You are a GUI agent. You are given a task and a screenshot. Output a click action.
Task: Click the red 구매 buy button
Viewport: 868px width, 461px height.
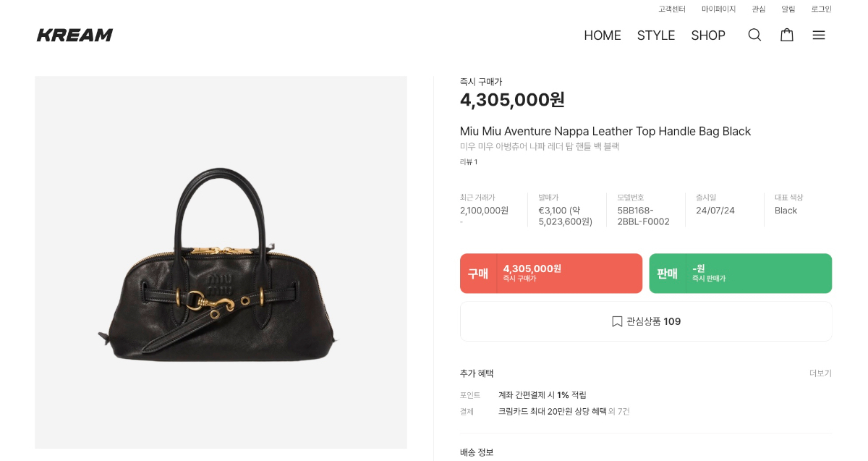550,274
